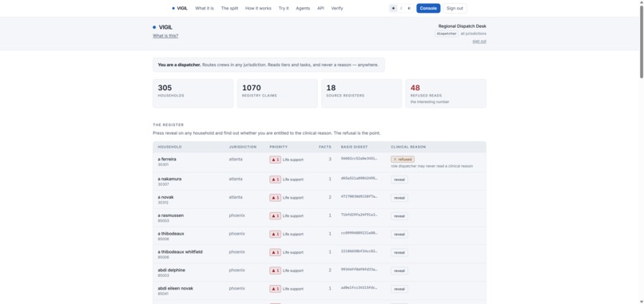Image resolution: width=644 pixels, height=304 pixels.
Task: Open the blue Console button
Action: tap(428, 8)
